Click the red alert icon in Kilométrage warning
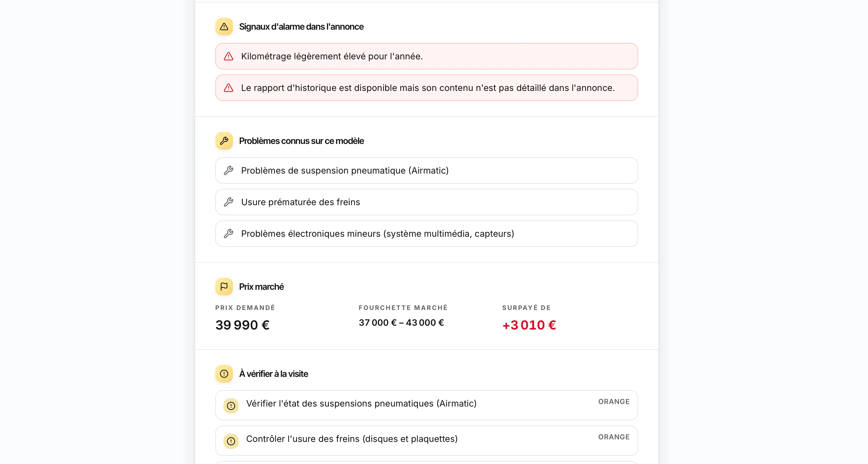Image resolution: width=868 pixels, height=464 pixels. [229, 56]
